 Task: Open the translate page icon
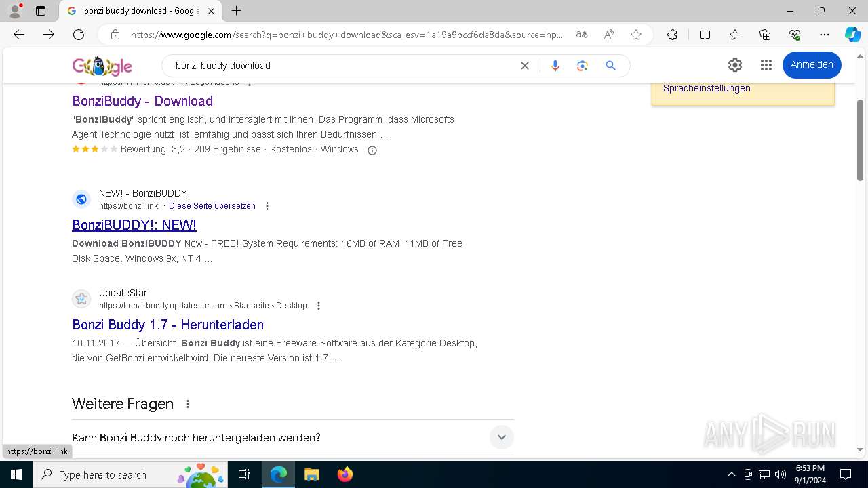582,35
